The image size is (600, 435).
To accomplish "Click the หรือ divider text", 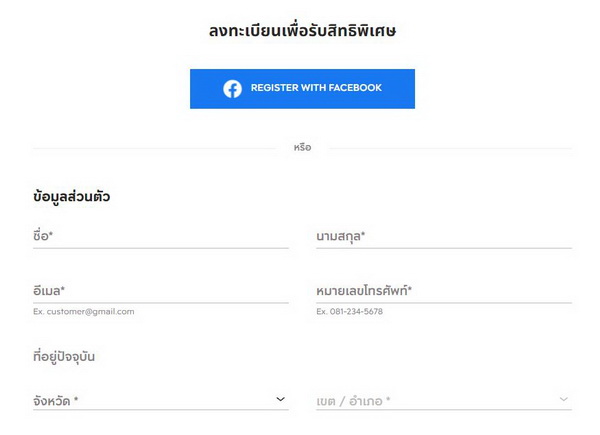I will 302,148.
